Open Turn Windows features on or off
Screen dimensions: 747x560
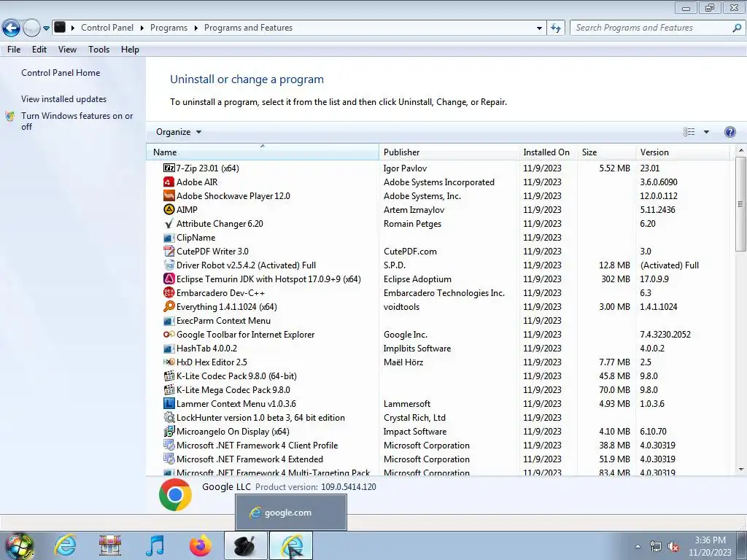pos(77,121)
